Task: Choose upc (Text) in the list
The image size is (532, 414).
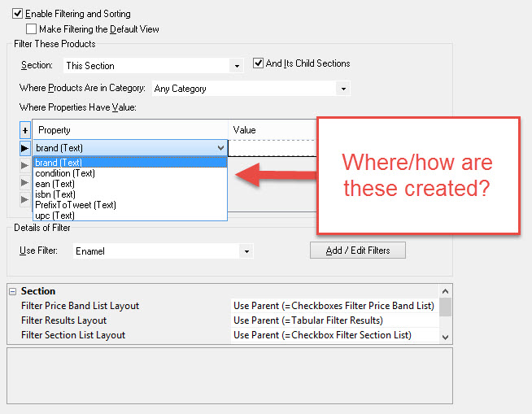Action: coord(55,216)
